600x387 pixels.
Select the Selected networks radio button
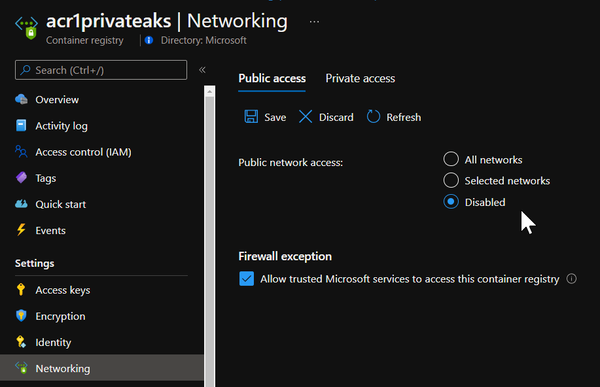451,180
